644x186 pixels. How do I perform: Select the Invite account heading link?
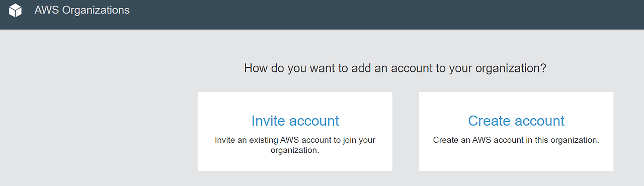(295, 121)
